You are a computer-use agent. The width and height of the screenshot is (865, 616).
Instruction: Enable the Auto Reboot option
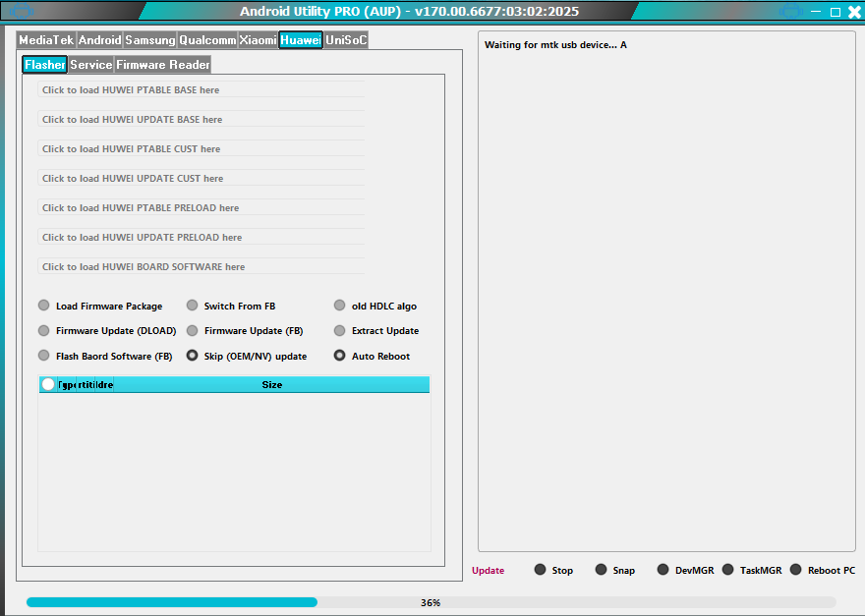click(339, 355)
